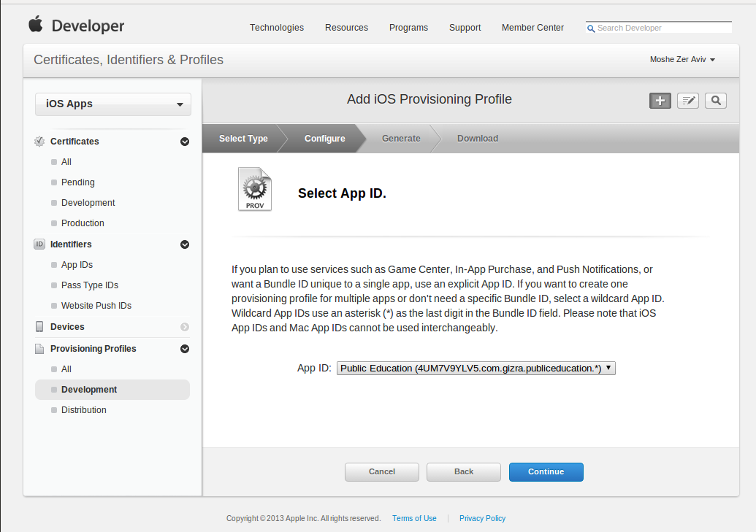756x532 pixels.
Task: Open Website Push IDs in sidebar
Action: point(96,306)
